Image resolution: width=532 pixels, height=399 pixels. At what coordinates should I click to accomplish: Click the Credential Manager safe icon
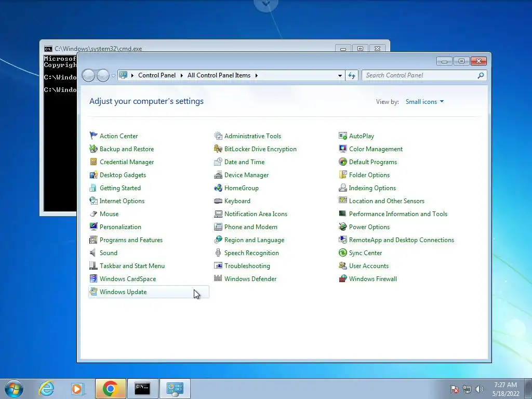coord(94,162)
